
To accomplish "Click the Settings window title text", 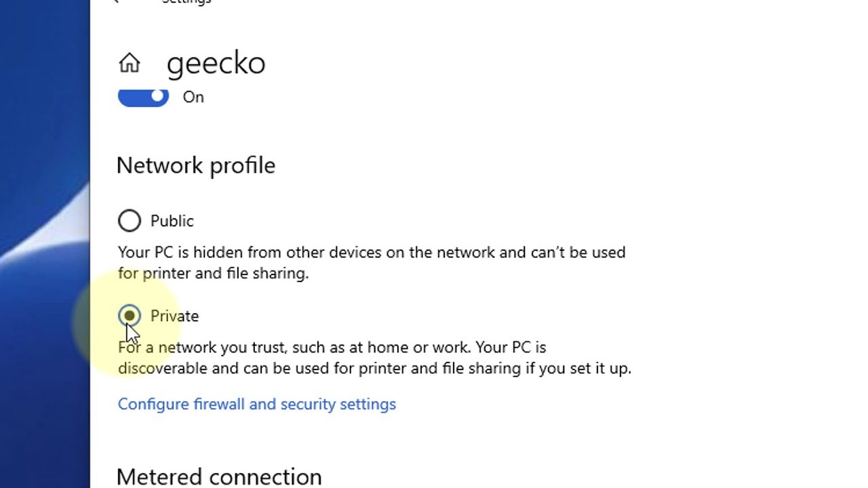I will click(x=186, y=2).
